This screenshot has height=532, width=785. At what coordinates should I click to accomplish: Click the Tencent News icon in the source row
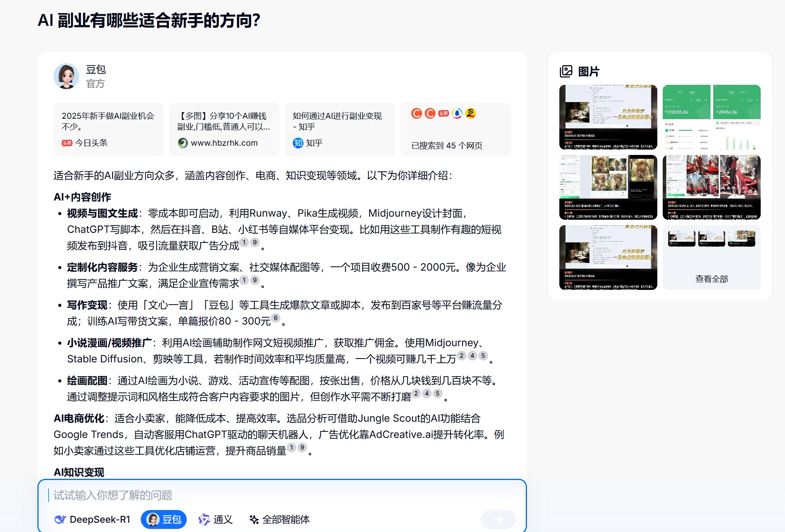pyautogui.click(x=457, y=114)
